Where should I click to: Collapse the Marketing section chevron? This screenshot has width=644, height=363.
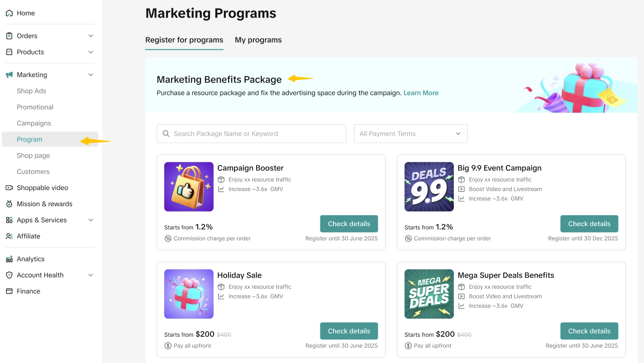tap(91, 75)
